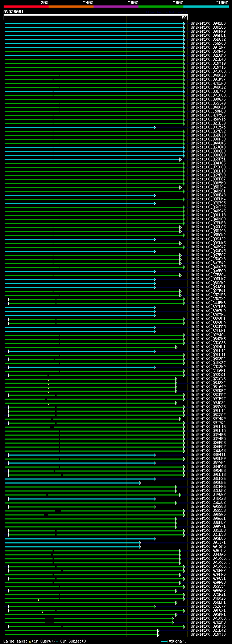Select hit UniRef100_B9GFE1

(208, 36)
